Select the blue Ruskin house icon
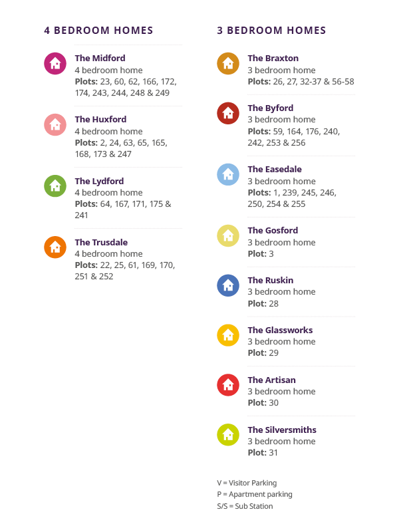 pos(228,285)
